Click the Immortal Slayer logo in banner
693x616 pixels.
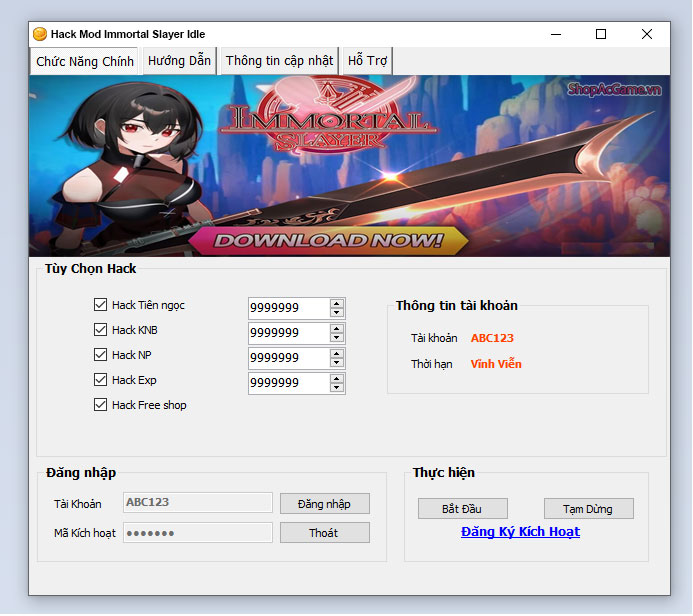pos(329,116)
